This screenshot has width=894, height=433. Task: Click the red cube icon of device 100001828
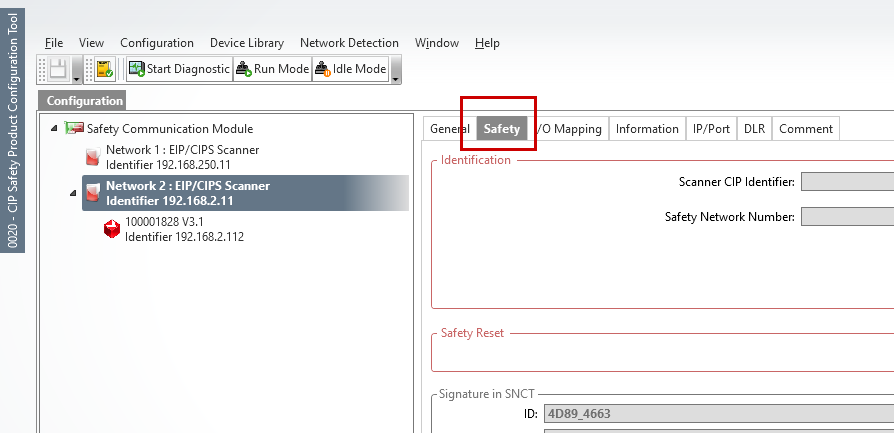tap(112, 229)
